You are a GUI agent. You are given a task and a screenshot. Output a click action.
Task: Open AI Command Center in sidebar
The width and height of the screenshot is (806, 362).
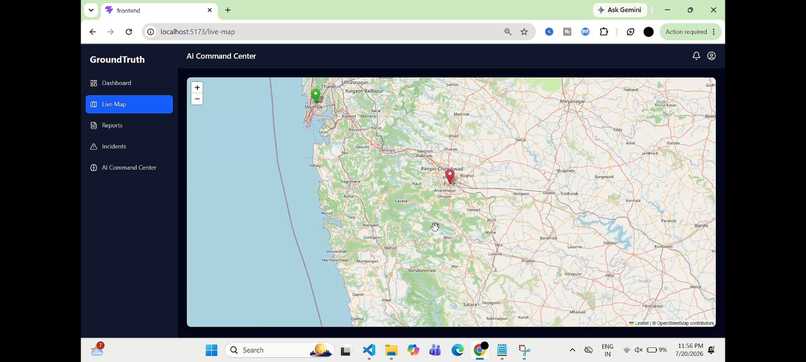(129, 168)
